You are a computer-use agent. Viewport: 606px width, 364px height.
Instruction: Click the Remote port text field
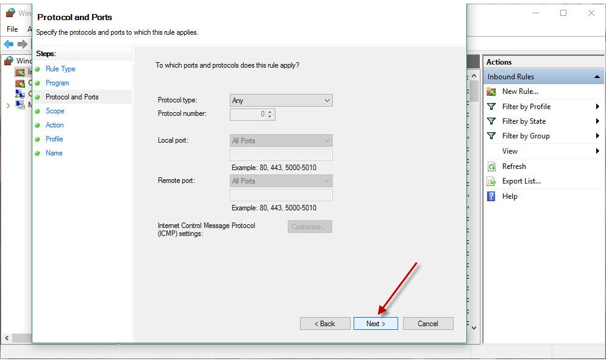(x=281, y=195)
